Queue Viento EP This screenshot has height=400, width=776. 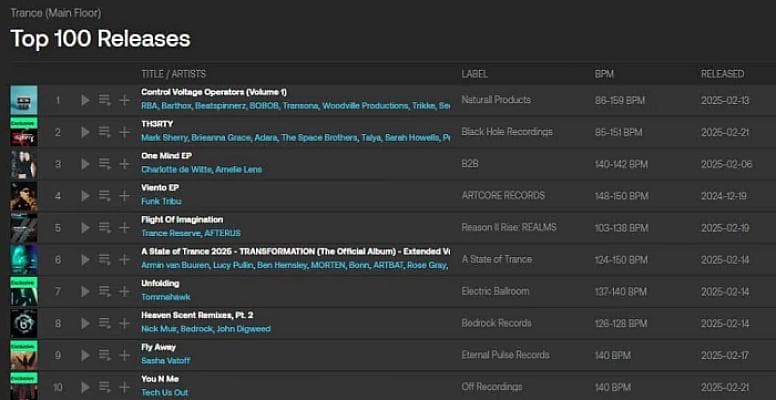point(104,196)
